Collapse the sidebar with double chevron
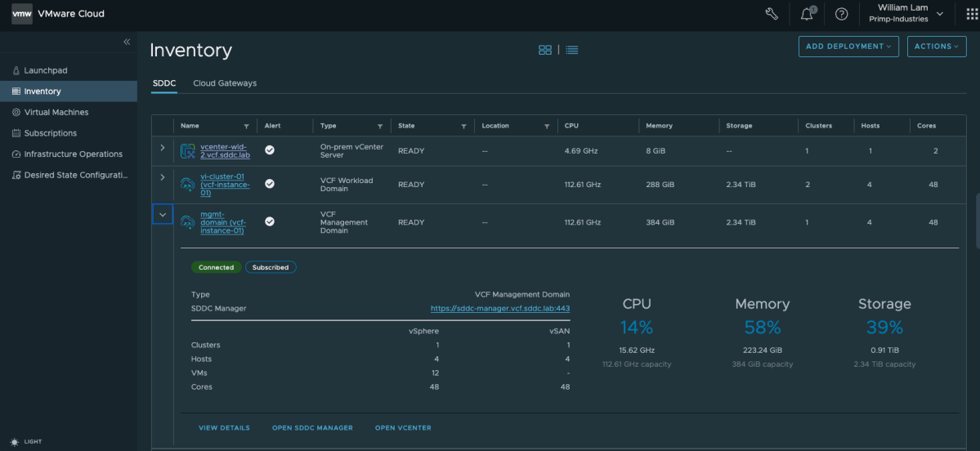Image resolution: width=980 pixels, height=451 pixels. (126, 42)
